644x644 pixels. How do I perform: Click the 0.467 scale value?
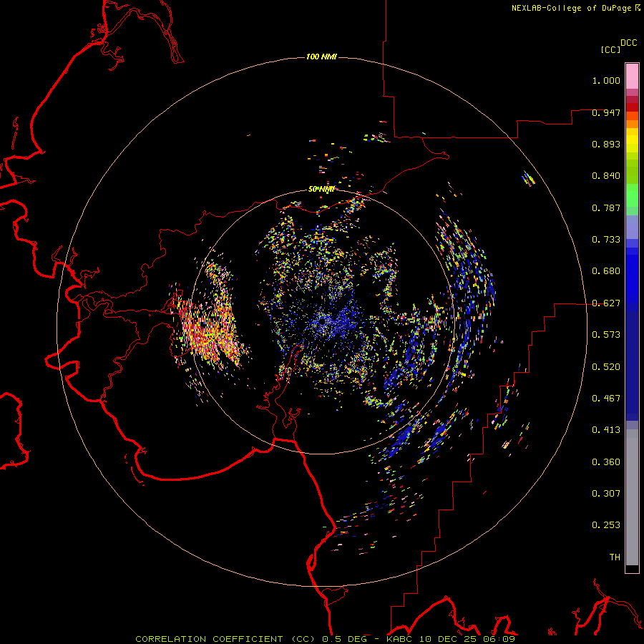point(606,399)
